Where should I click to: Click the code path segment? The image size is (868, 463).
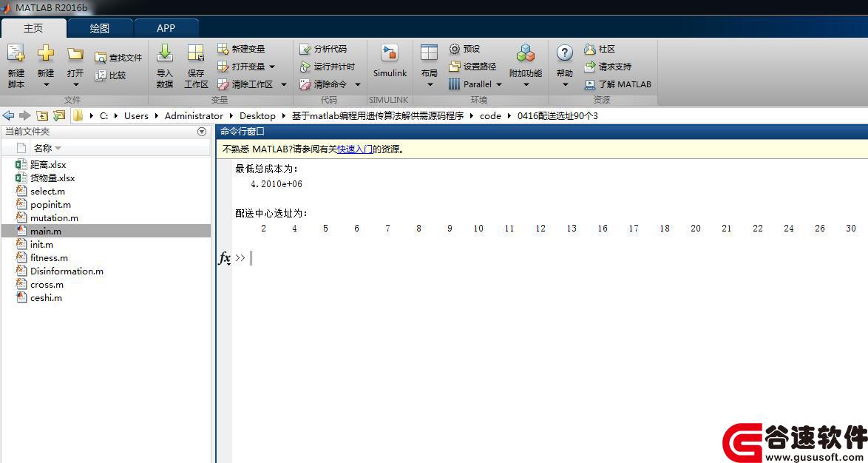click(490, 115)
